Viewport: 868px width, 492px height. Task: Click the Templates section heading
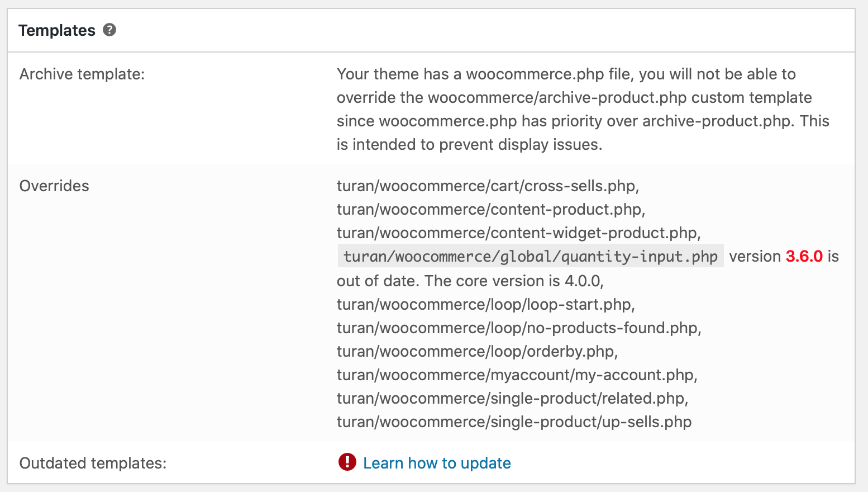click(x=57, y=30)
